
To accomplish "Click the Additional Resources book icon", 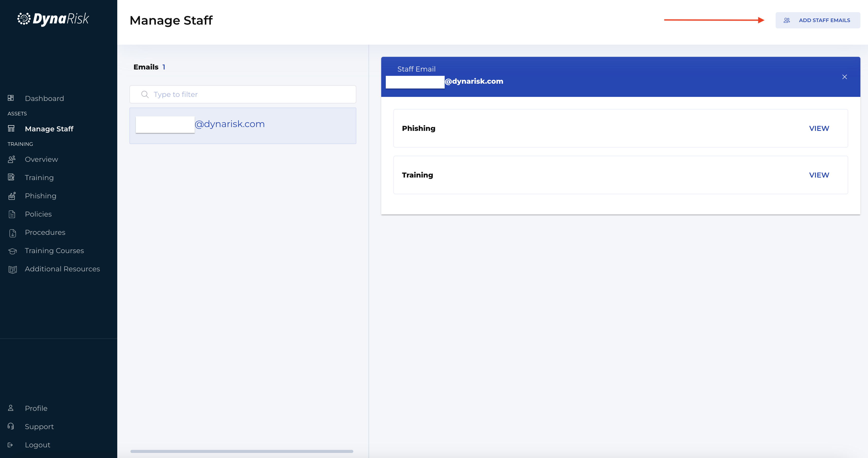I will coord(12,269).
